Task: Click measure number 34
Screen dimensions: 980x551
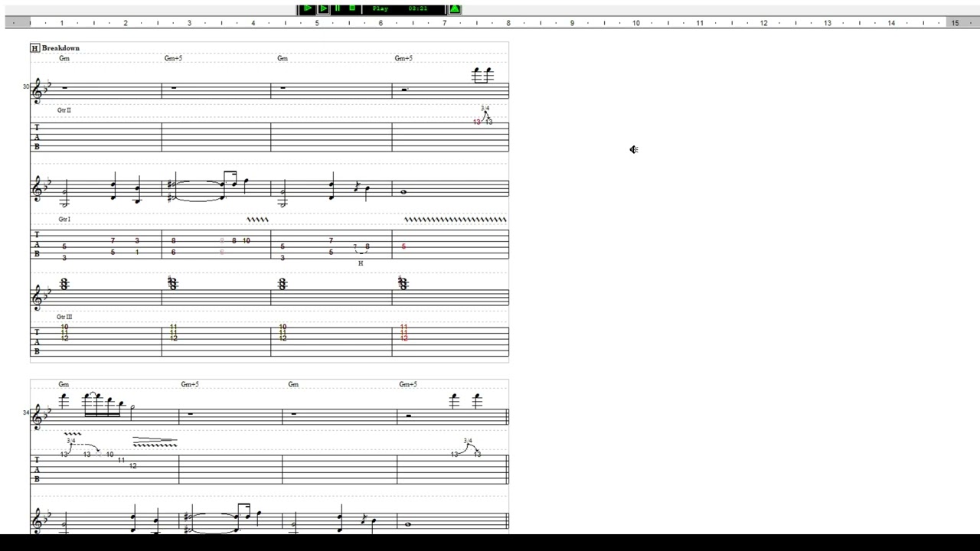Action: [26, 412]
